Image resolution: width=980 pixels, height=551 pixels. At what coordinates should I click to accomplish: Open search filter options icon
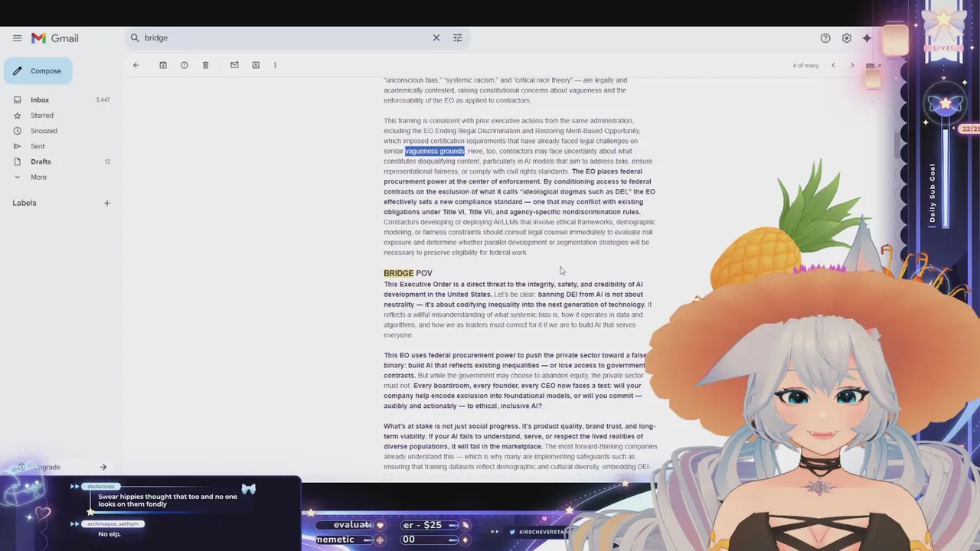[458, 37]
